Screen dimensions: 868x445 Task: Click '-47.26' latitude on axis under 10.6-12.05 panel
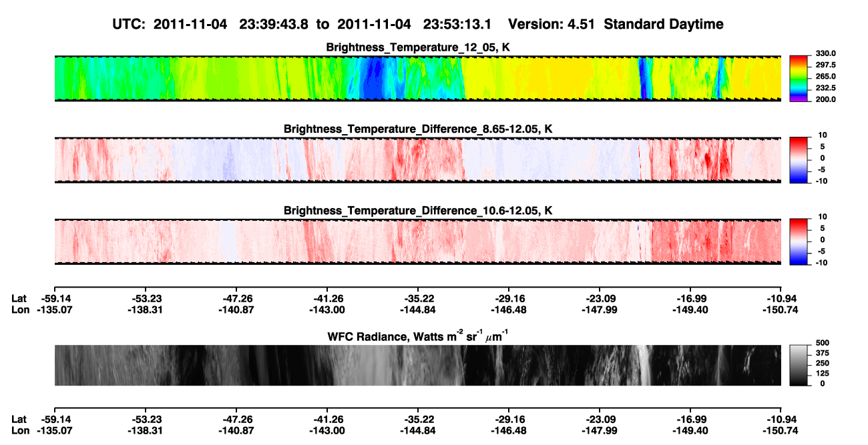[x=236, y=298]
